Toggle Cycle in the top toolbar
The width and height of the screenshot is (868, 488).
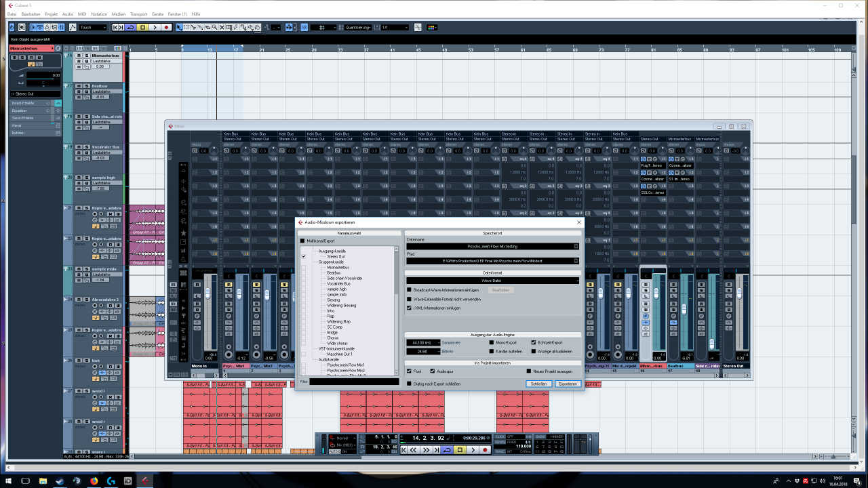click(x=131, y=27)
